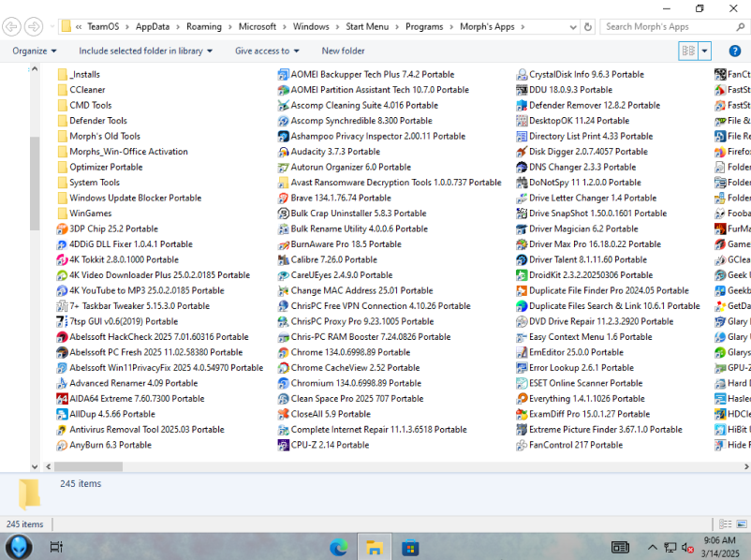Open the Help question mark button
The image size is (751, 560).
click(x=734, y=51)
